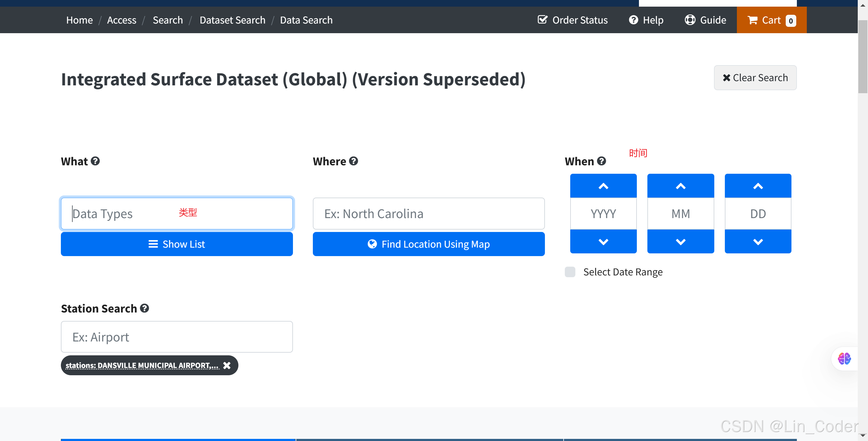Image resolution: width=868 pixels, height=441 pixels.
Task: Click the What help question icon
Action: click(95, 161)
